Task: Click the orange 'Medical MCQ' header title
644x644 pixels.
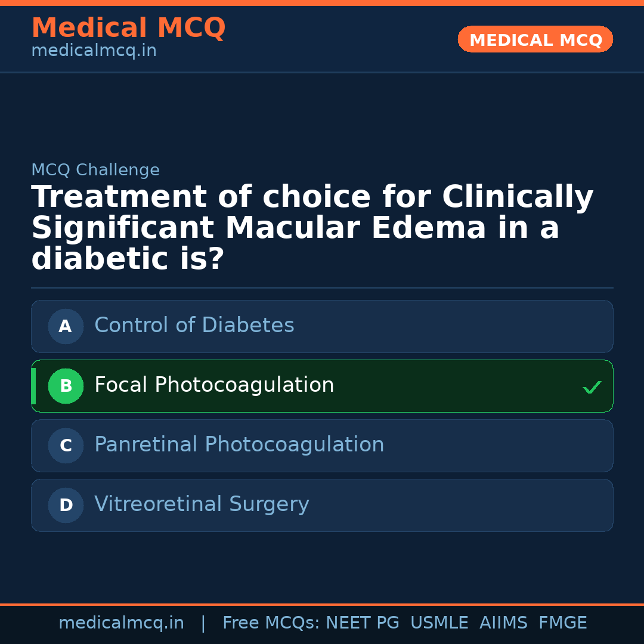Action: (x=128, y=28)
